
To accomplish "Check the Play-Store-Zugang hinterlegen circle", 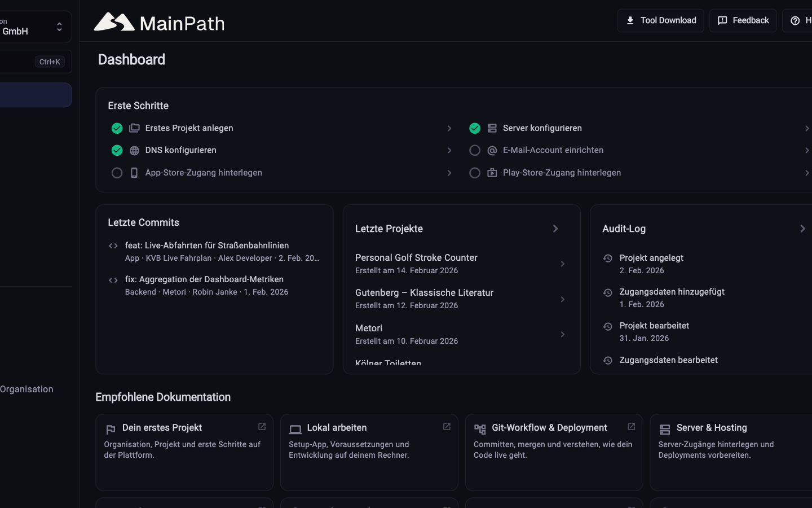I will click(x=475, y=173).
